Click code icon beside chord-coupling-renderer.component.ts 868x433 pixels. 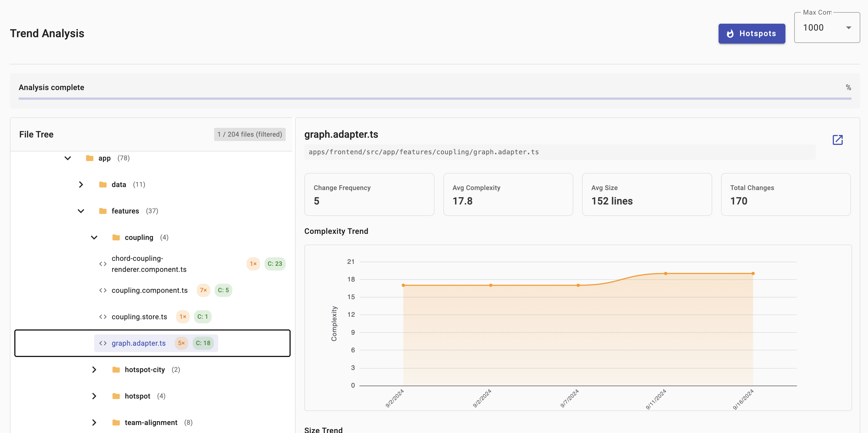(103, 264)
